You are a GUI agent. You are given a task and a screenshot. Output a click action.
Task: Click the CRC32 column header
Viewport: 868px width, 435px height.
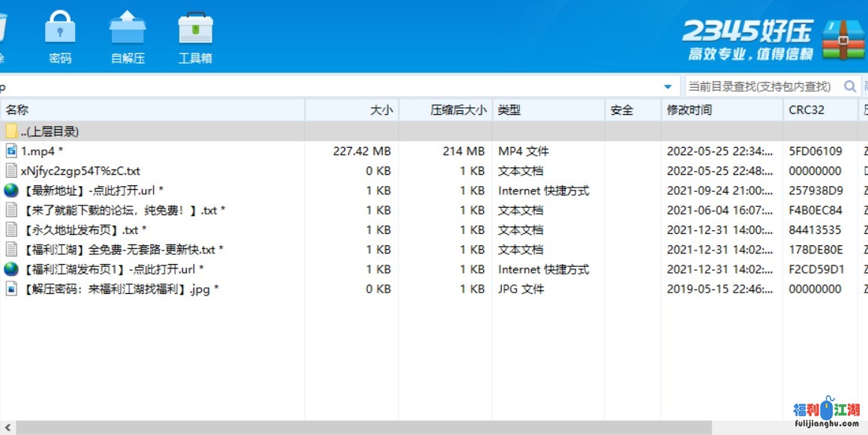coord(806,110)
